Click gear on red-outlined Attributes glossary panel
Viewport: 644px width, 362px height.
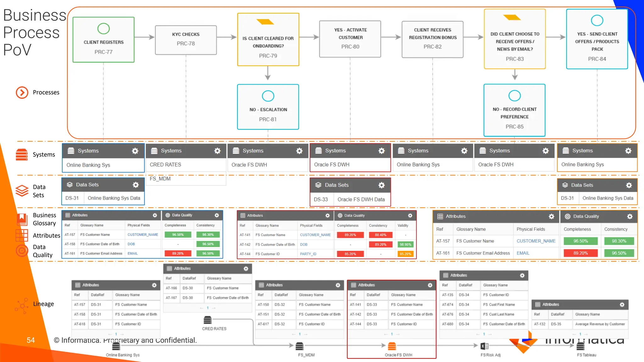pos(327,216)
